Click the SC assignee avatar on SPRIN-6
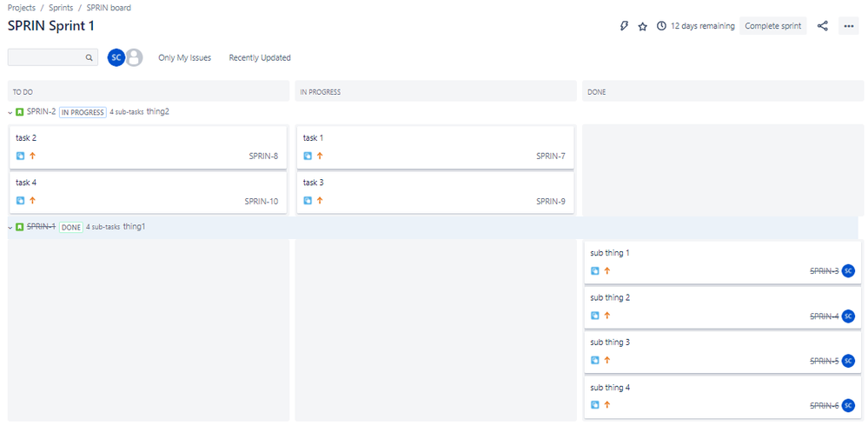Image resolution: width=868 pixels, height=426 pixels. click(848, 405)
